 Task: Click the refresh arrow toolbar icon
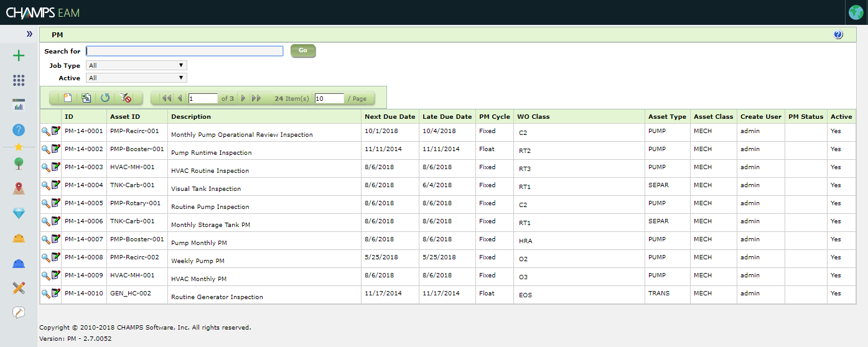click(x=106, y=98)
